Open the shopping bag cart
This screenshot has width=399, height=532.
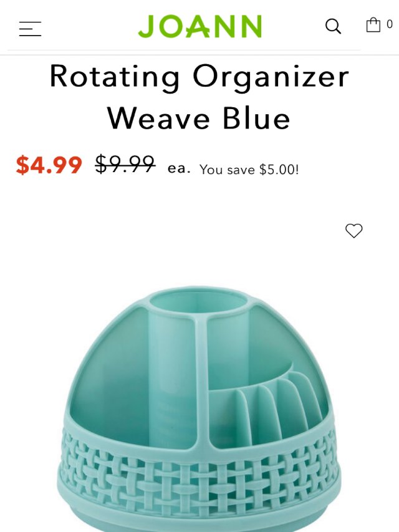pyautogui.click(x=373, y=25)
